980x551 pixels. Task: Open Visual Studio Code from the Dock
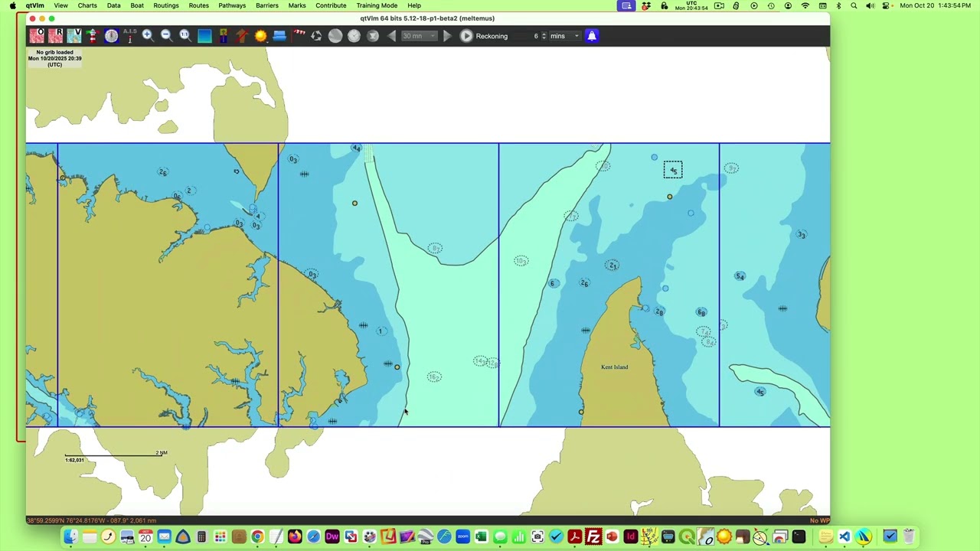844,536
